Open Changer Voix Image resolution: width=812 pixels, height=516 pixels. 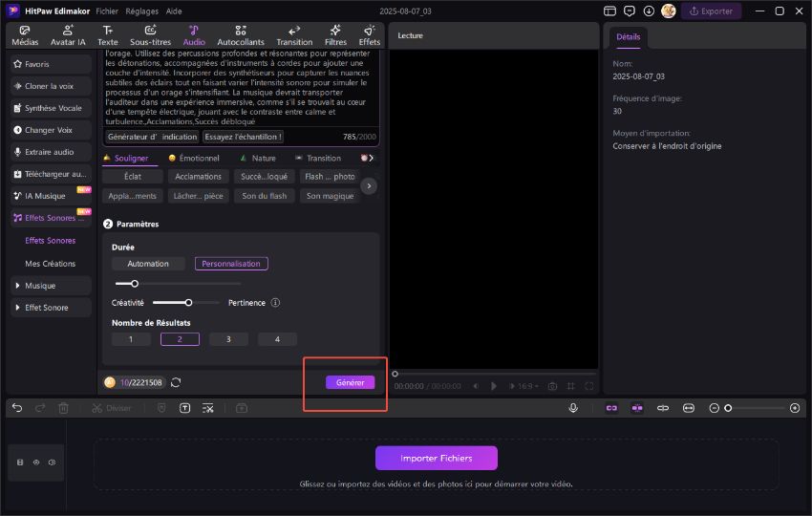(x=51, y=130)
